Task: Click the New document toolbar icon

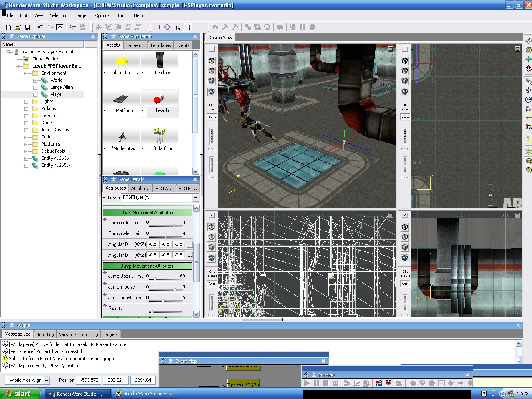Action: point(8,27)
